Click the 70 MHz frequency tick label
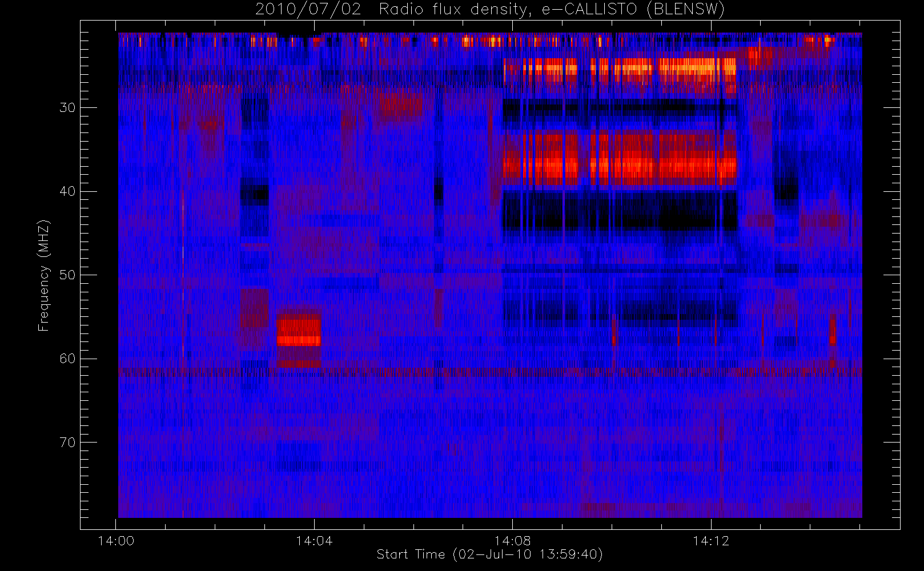924x571 pixels. [67, 443]
